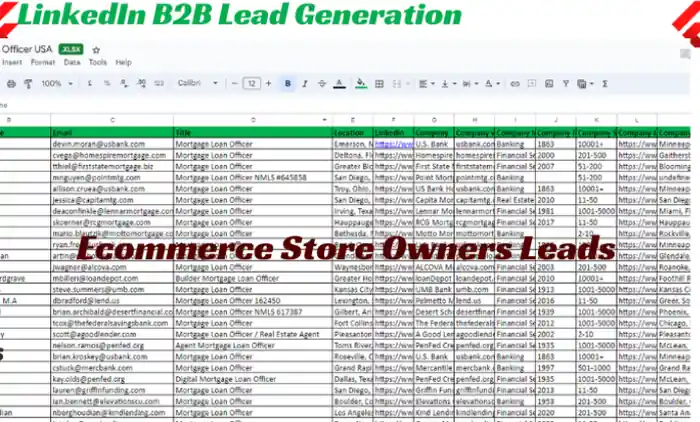The width and height of the screenshot is (700, 422).
Task: Click the Merge cells icon
Action: [396, 84]
